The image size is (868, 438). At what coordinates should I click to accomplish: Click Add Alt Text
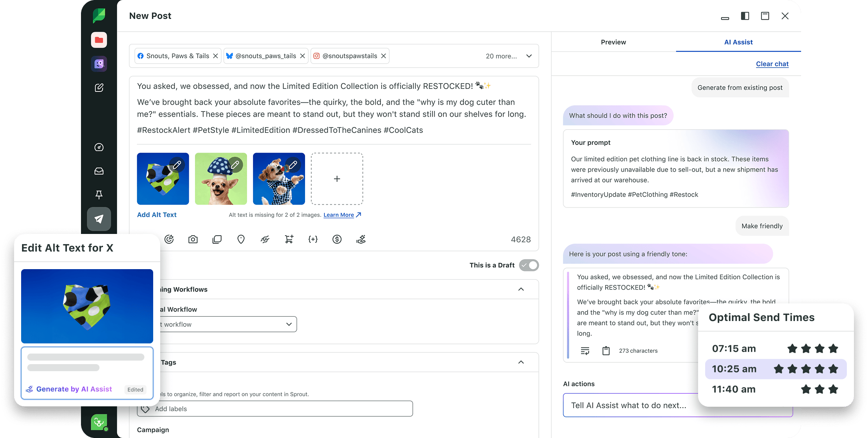[157, 215]
